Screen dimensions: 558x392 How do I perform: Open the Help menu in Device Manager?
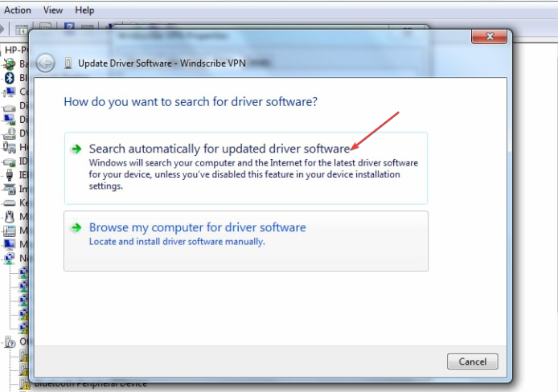pyautogui.click(x=84, y=10)
